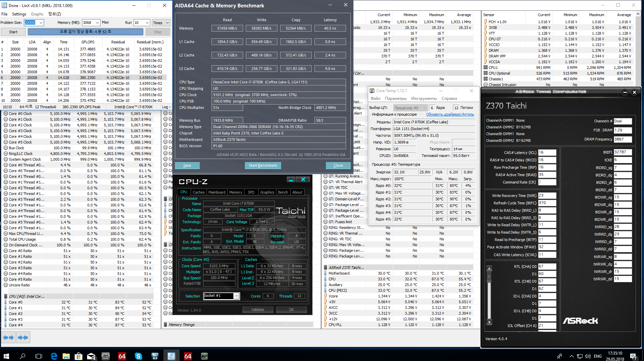Click the OK button in CPU-Z
The width and height of the screenshot is (644, 361).
click(291, 310)
